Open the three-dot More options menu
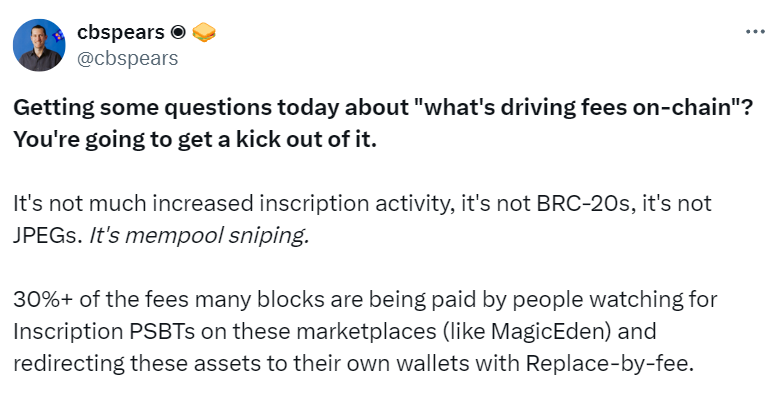 pyautogui.click(x=755, y=31)
